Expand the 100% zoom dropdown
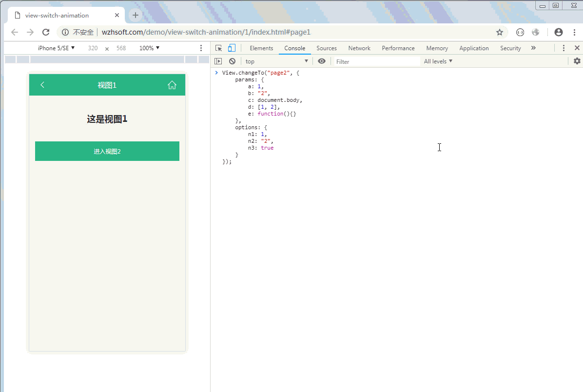The image size is (583, 392). point(149,48)
